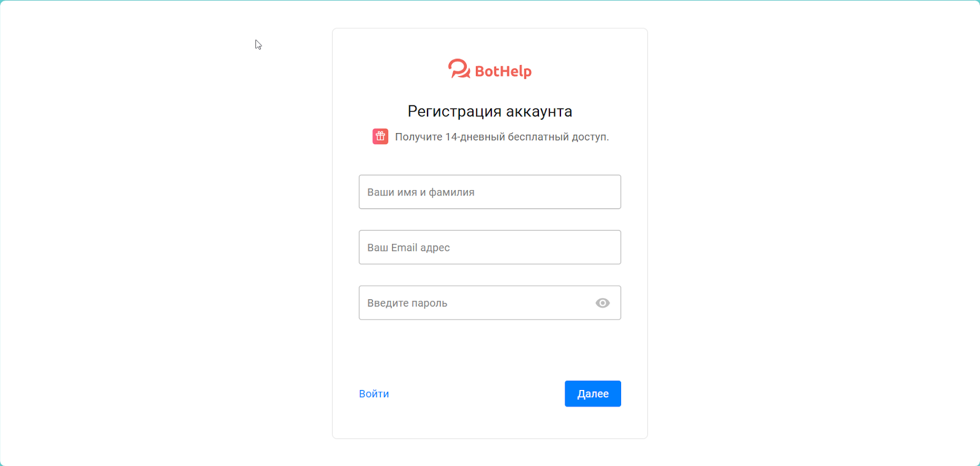
Task: Click the BotHelp wordmark text
Action: (503, 71)
